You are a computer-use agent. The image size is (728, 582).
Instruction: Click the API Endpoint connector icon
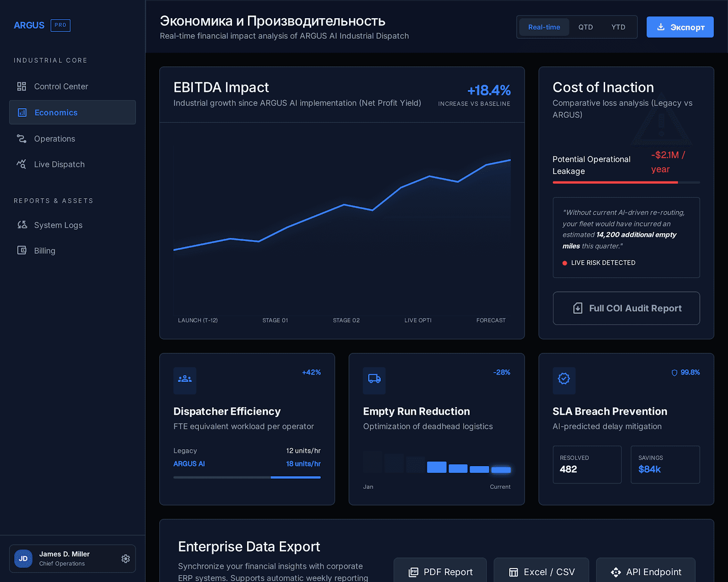[616, 572]
